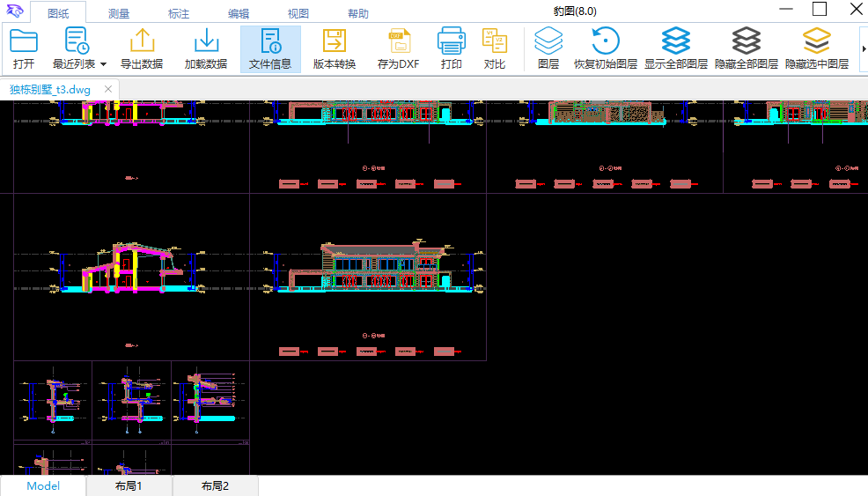Open the 布局1 layout tab
This screenshot has width=868, height=496.
coord(129,486)
